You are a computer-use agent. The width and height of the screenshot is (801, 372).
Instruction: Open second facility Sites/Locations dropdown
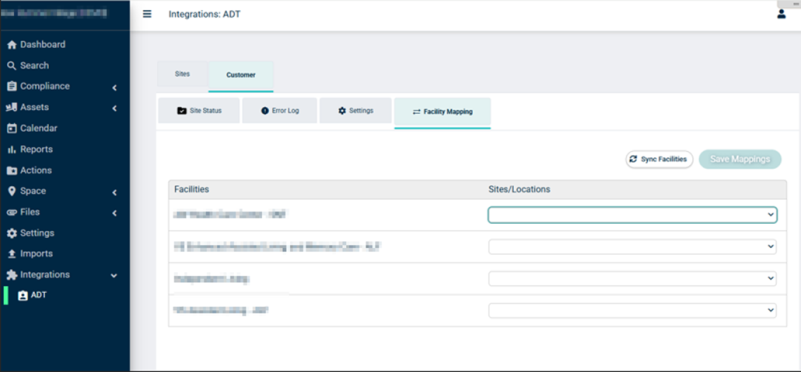click(x=632, y=247)
